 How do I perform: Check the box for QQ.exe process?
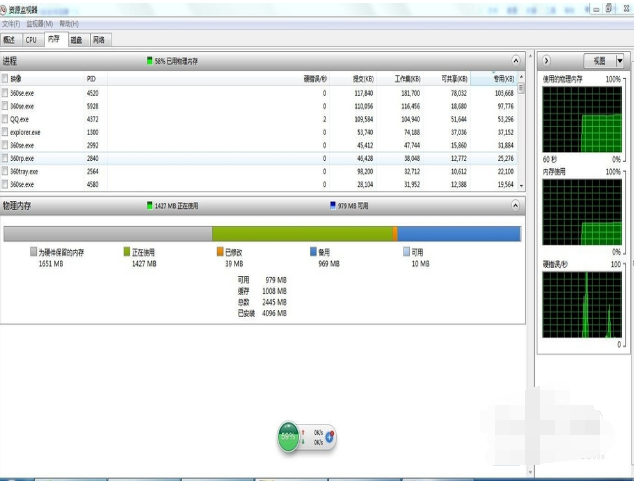[5, 118]
